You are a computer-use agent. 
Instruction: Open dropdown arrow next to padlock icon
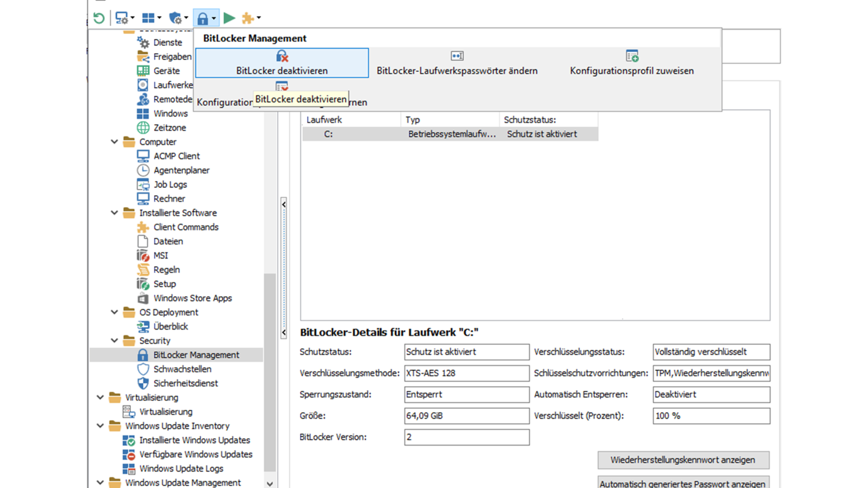(214, 18)
